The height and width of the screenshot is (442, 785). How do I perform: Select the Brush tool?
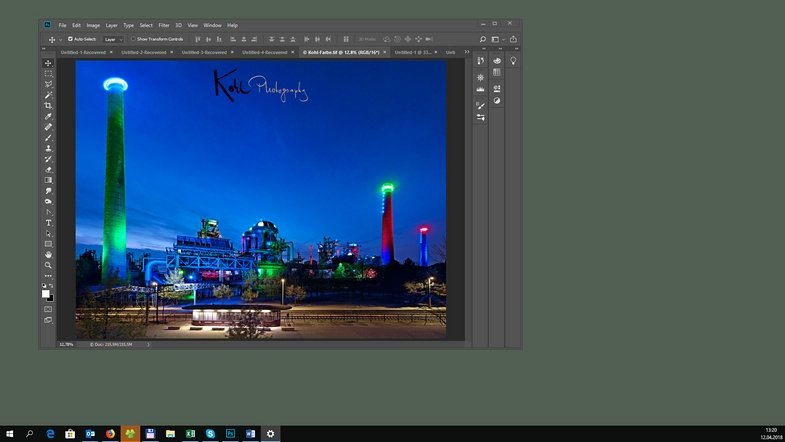pyautogui.click(x=48, y=138)
